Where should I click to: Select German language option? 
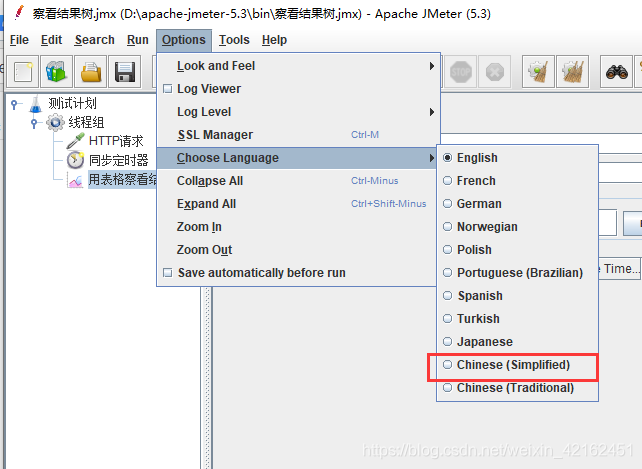pos(517,204)
